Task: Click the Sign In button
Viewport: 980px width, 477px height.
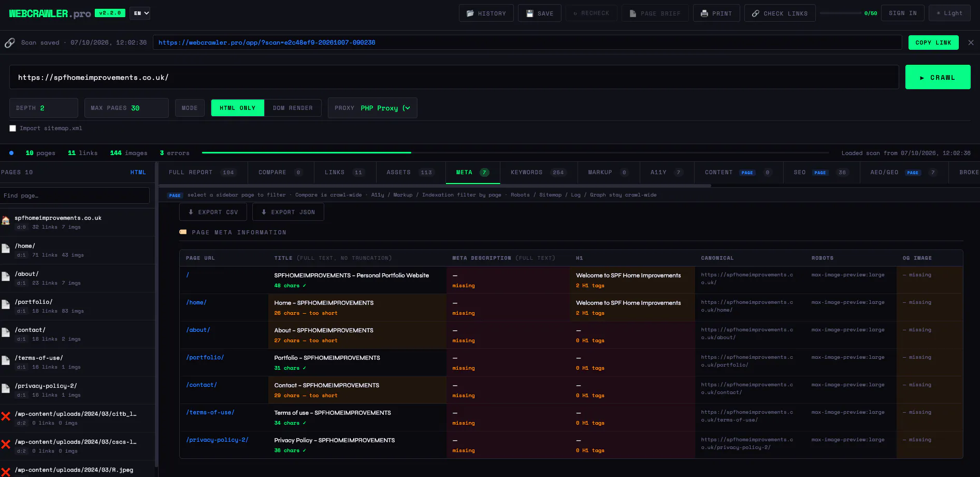Action: pos(903,13)
